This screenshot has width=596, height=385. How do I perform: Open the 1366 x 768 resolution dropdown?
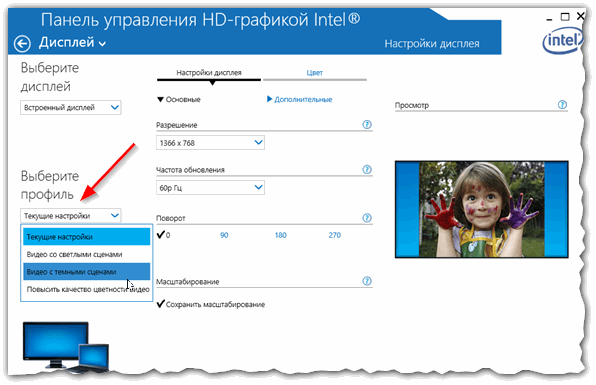(210, 143)
